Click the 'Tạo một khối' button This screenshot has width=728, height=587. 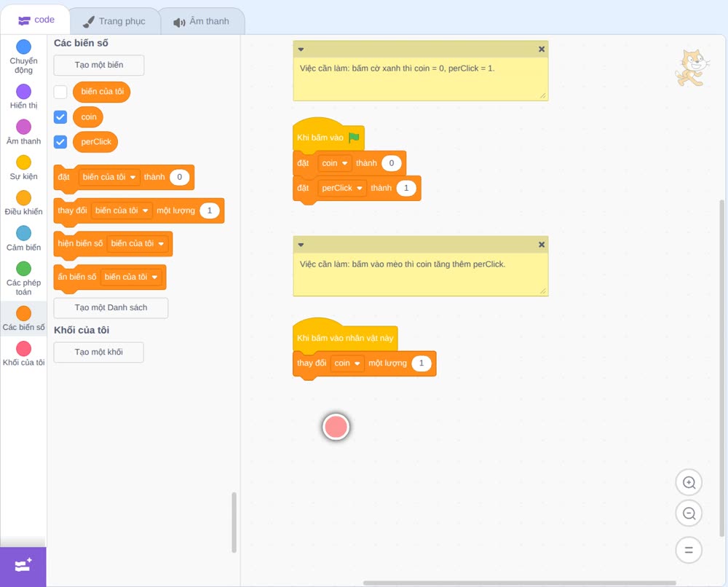coord(99,352)
